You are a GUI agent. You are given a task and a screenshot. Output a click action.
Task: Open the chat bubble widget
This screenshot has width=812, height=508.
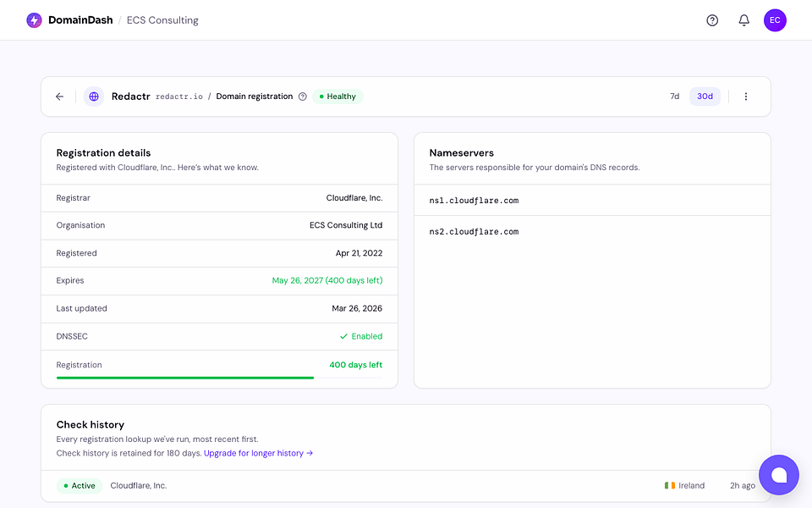point(779,475)
